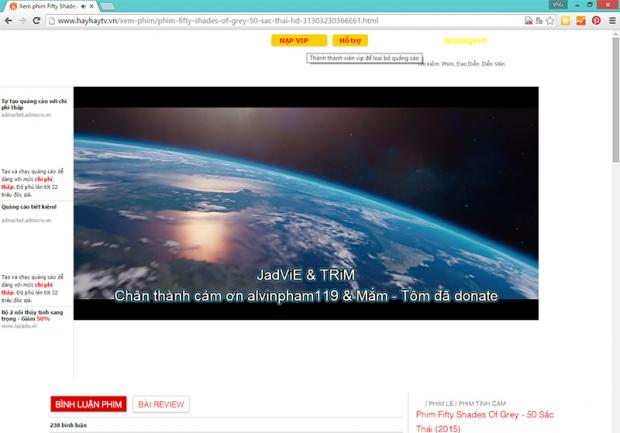Open the Quảng cáo tiết kiệm ad link
The width and height of the screenshot is (620, 433).
click(x=29, y=206)
